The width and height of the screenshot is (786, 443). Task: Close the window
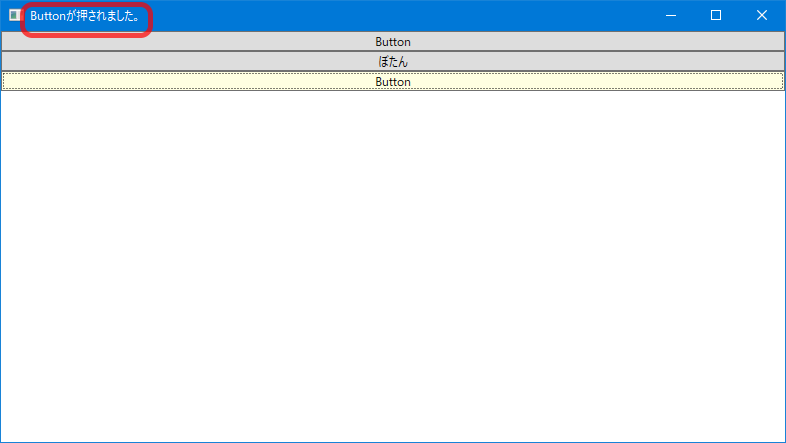click(761, 16)
